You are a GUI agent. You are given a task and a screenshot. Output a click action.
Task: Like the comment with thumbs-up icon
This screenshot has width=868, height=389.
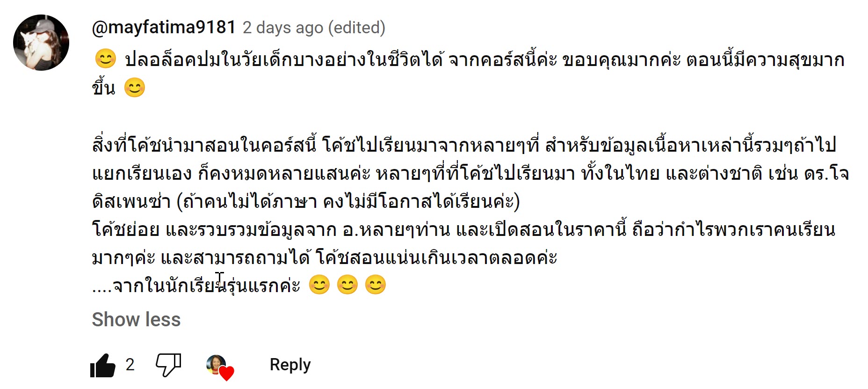(x=103, y=365)
